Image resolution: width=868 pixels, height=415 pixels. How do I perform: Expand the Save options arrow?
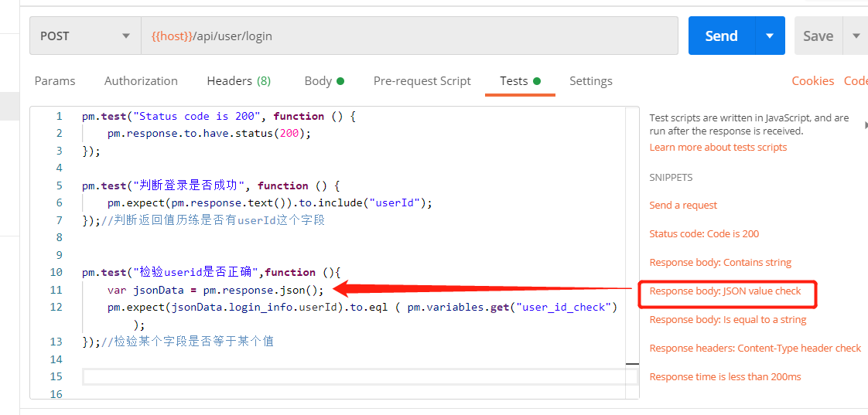click(856, 36)
